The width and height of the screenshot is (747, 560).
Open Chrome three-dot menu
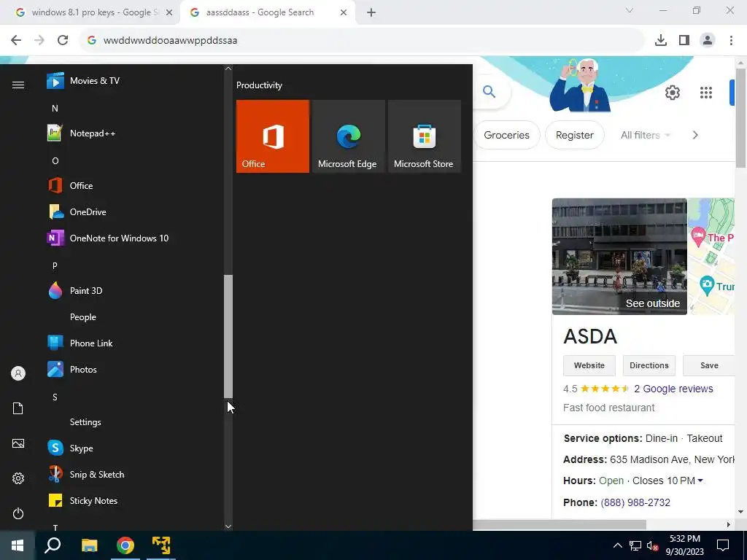coord(731,40)
